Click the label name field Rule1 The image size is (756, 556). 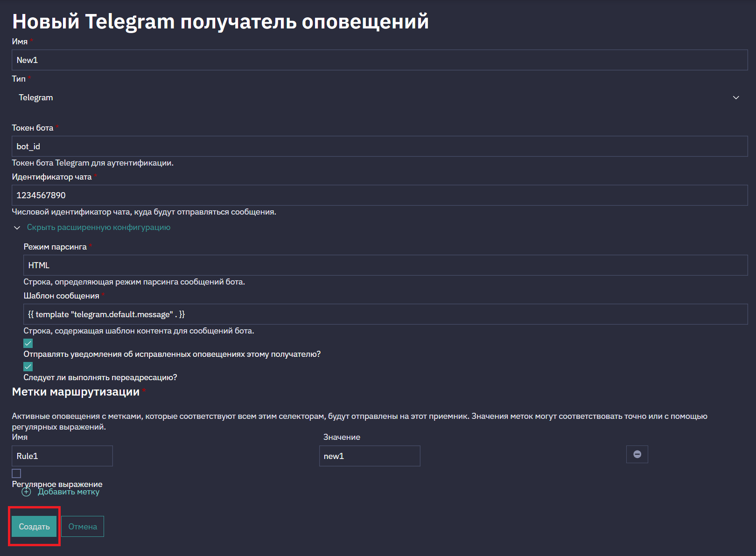point(63,456)
